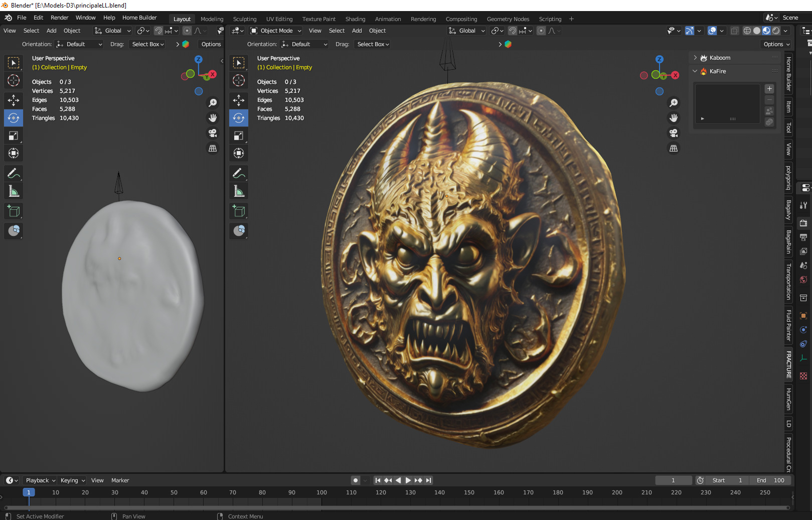The height and width of the screenshot is (520, 812).
Task: Select the Select Box tool in right viewport
Action: point(239,63)
